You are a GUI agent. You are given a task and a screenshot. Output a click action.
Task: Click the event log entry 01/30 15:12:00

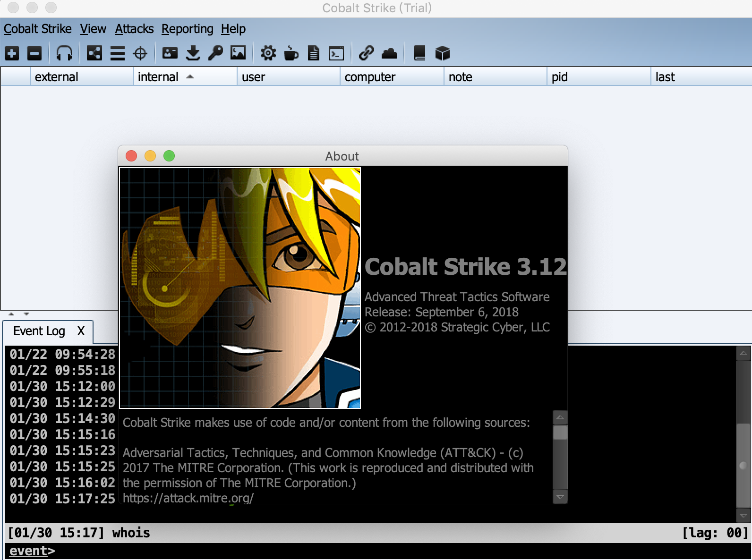point(62,386)
